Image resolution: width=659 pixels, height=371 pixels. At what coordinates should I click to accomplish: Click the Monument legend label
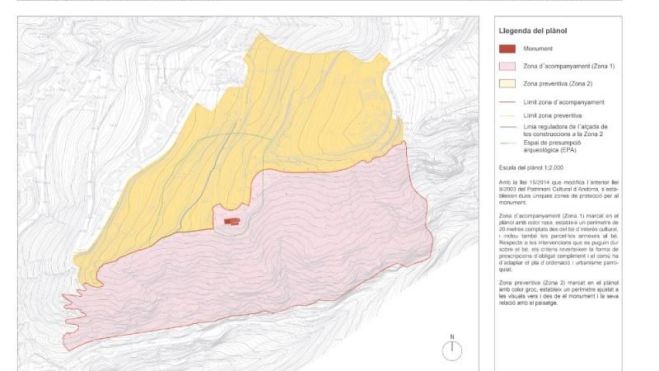[x=538, y=49]
